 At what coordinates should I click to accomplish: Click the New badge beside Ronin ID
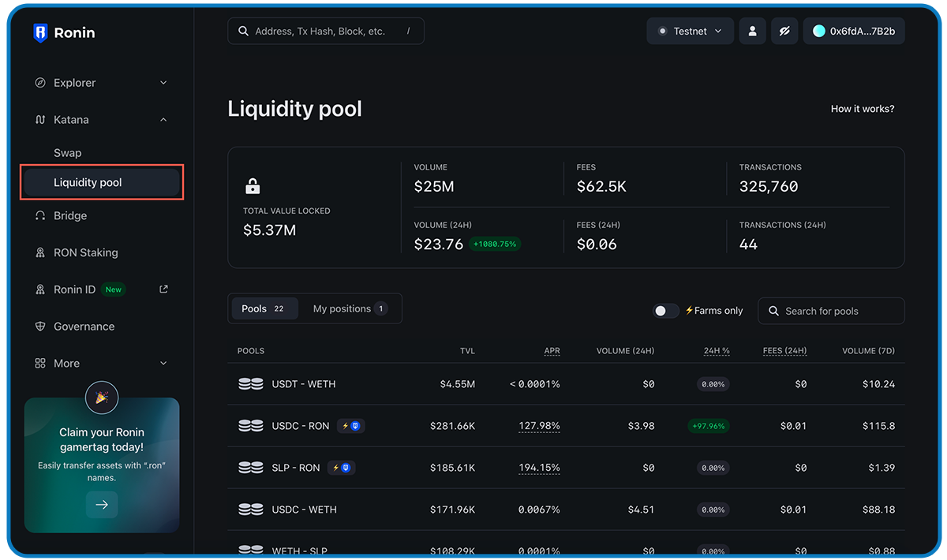pos(114,289)
